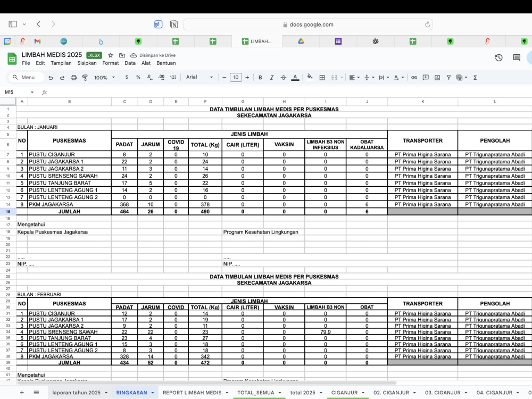This screenshot has width=532, height=399.
Task: Insert link with chain icon
Action: pos(414,78)
